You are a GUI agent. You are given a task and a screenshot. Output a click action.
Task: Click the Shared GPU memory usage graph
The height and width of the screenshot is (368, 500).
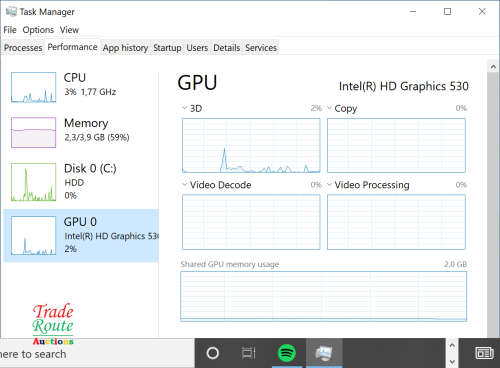click(323, 296)
